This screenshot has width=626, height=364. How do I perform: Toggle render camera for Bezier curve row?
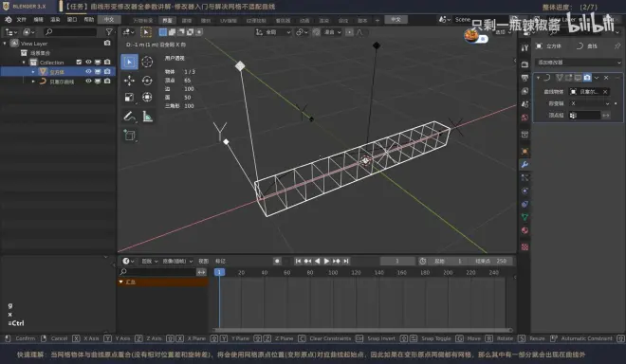[107, 81]
